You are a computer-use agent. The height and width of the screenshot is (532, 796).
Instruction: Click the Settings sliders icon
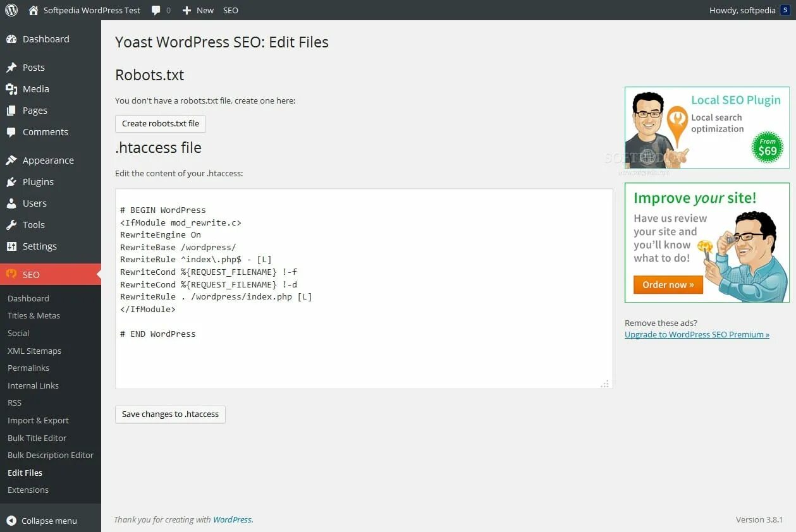pyautogui.click(x=11, y=246)
